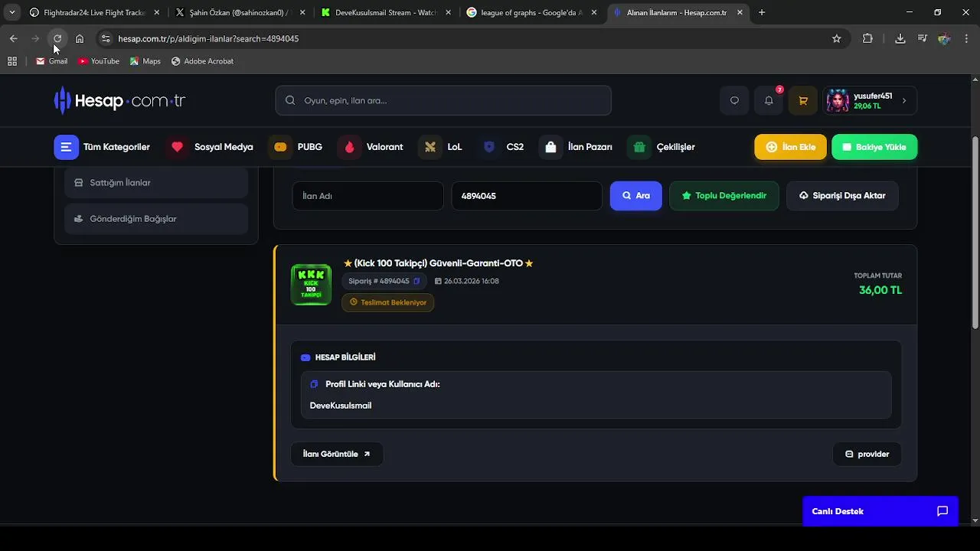This screenshot has height=551, width=980.
Task: Click Siparişi Dışa Aktar button
Action: [x=842, y=196]
